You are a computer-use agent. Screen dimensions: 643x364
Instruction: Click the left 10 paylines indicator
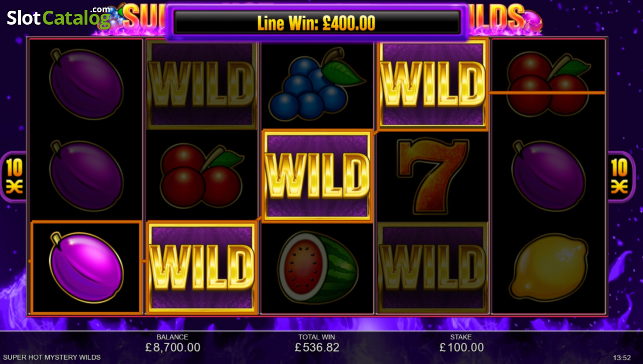(x=14, y=176)
